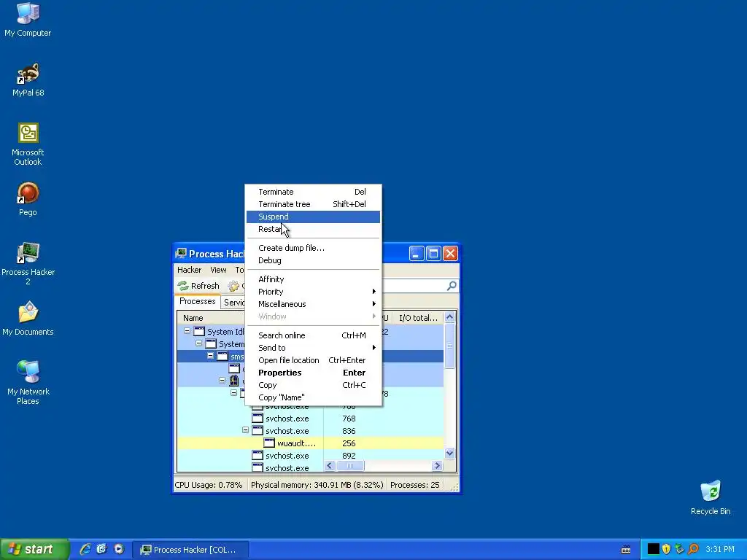747x560 pixels.
Task: Select the wuauclt process row
Action: point(310,443)
